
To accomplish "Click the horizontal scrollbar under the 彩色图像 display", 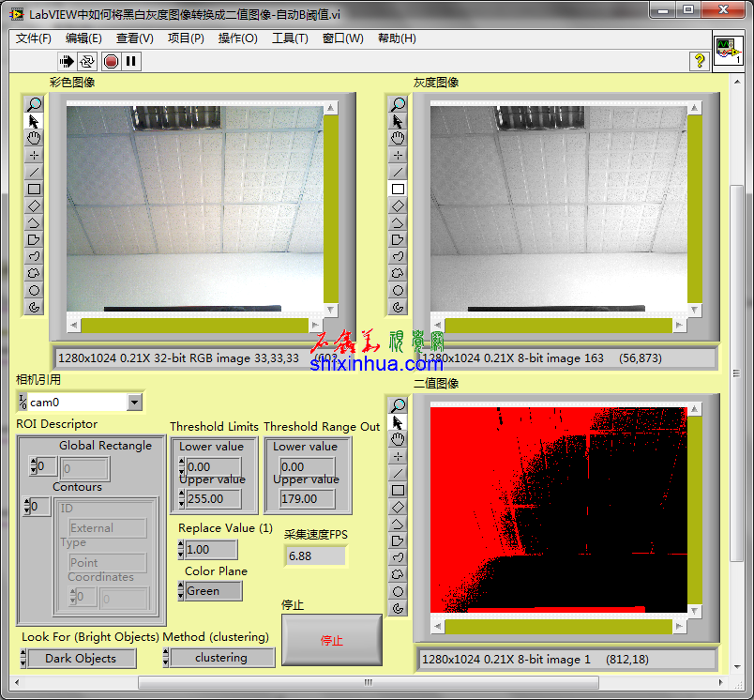I will (194, 326).
